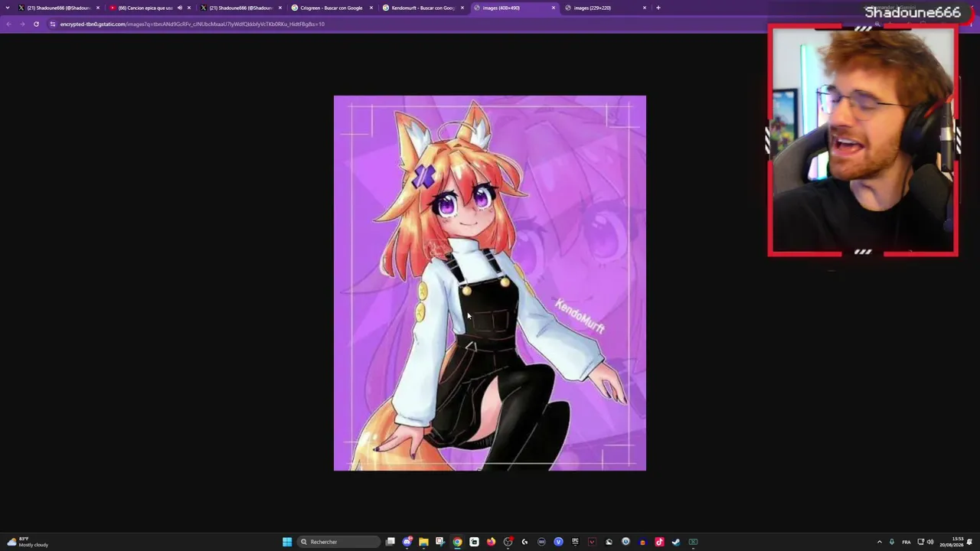
Task: Reload the current image page
Action: [x=36, y=24]
